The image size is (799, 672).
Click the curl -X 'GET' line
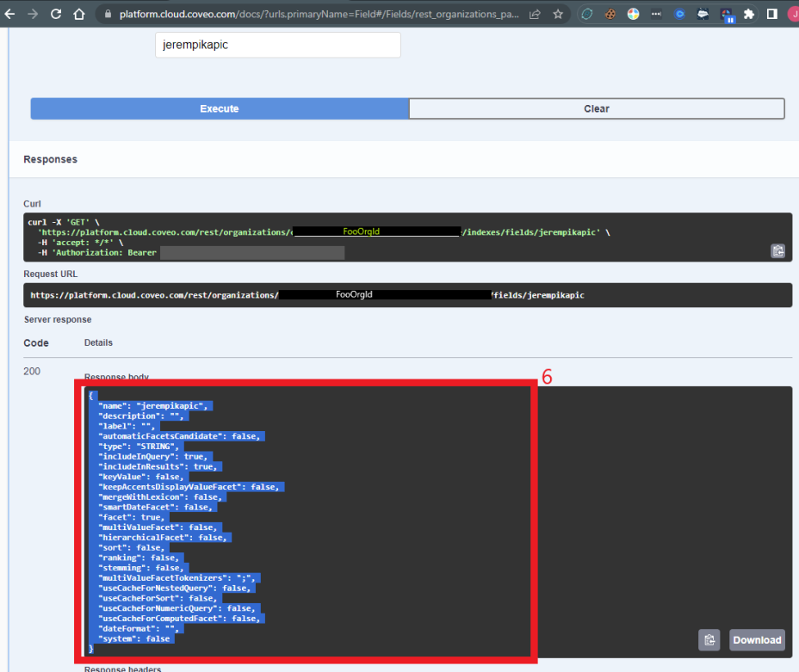point(64,223)
